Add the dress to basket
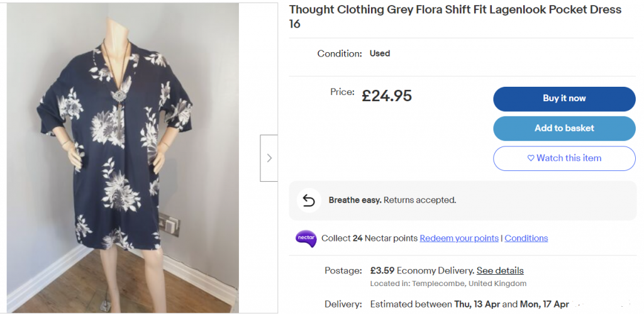The height and width of the screenshot is (315, 644). [564, 128]
